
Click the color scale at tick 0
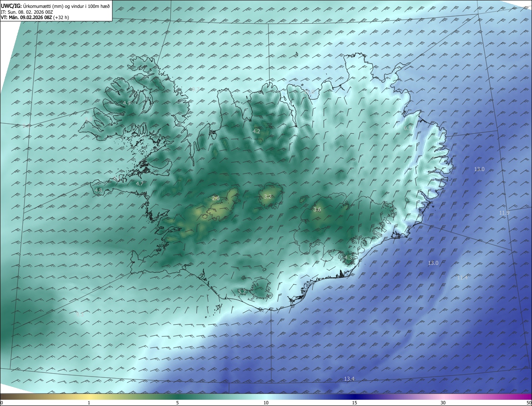click(x=2, y=403)
